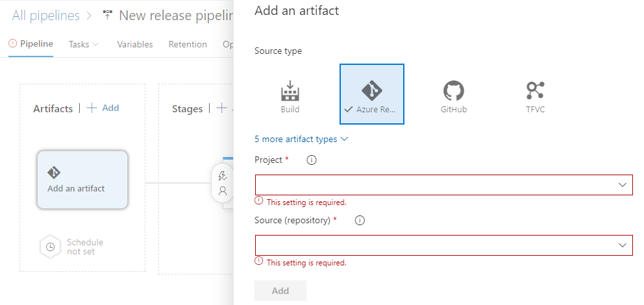Click the Pipeline tab error icon
The width and height of the screenshot is (644, 305).
(x=13, y=43)
